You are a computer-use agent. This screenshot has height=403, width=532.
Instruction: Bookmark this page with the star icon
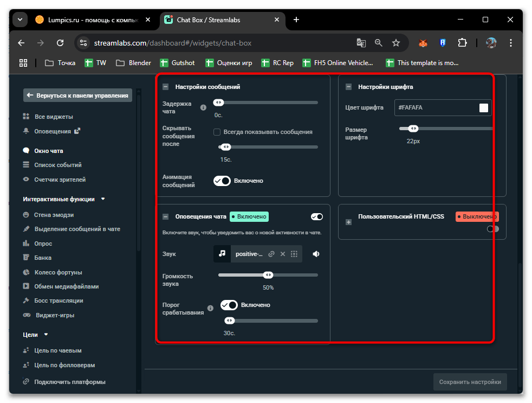396,43
